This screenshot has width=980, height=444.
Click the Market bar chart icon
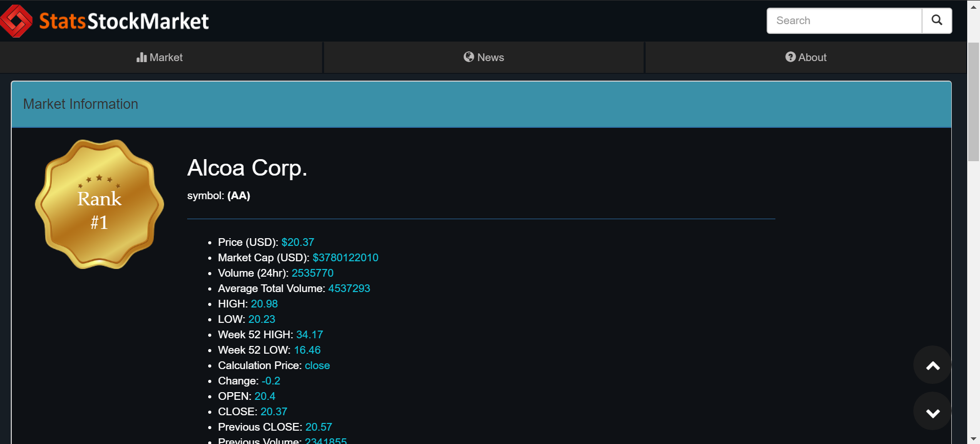(x=142, y=57)
